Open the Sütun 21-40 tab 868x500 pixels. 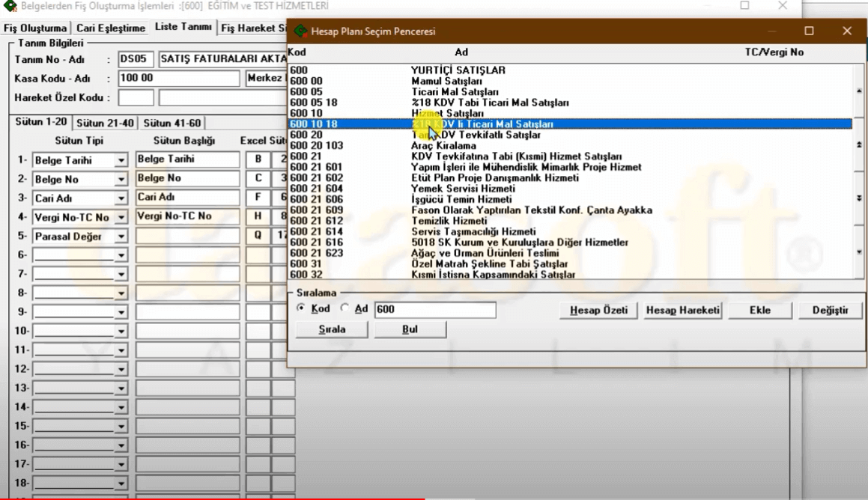[106, 124]
